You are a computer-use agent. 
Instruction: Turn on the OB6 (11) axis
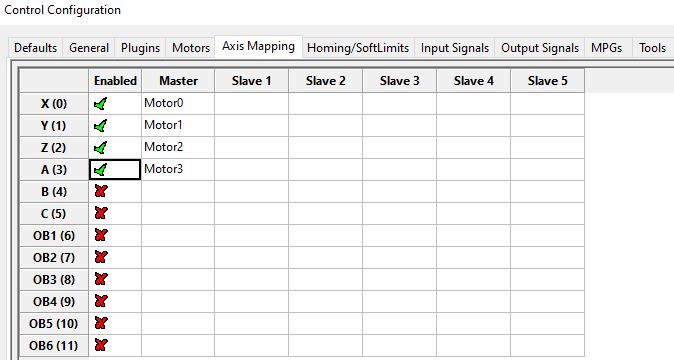(101, 345)
